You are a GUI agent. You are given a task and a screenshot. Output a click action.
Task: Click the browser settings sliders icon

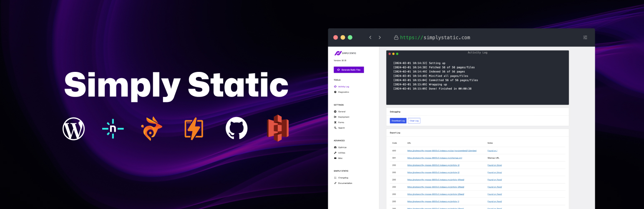click(x=585, y=38)
